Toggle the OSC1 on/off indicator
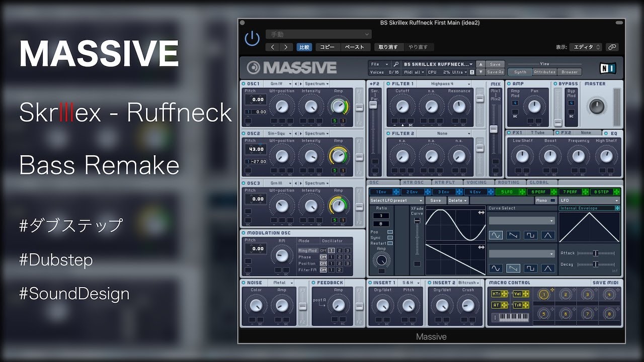644x362 pixels. 244,84
